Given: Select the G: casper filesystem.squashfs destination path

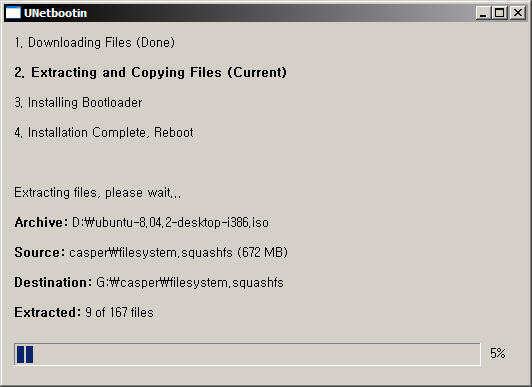Looking at the screenshot, I should point(190,283).
